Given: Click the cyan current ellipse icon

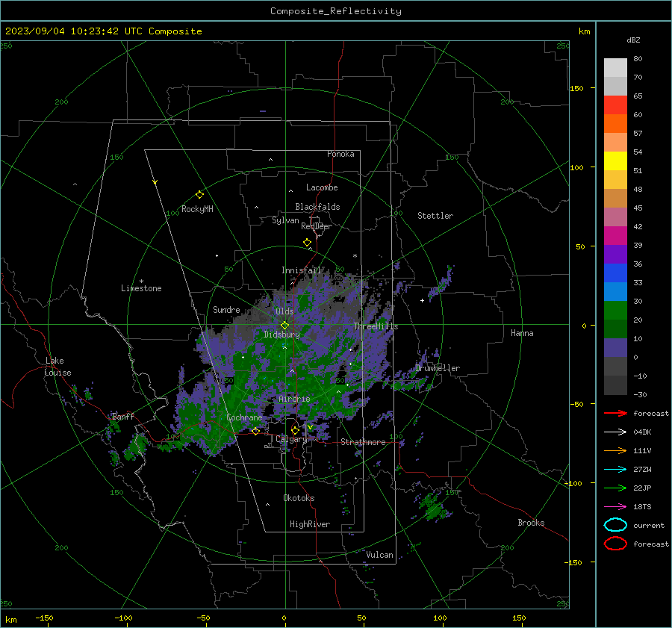Looking at the screenshot, I should pos(615,525).
